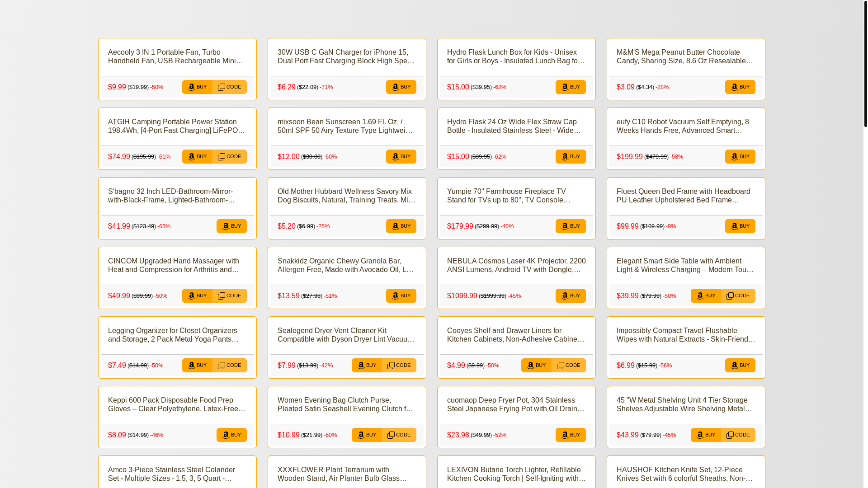Open Fluest Queen Bed Frame title
This screenshot has width=868, height=488.
pos(686,196)
